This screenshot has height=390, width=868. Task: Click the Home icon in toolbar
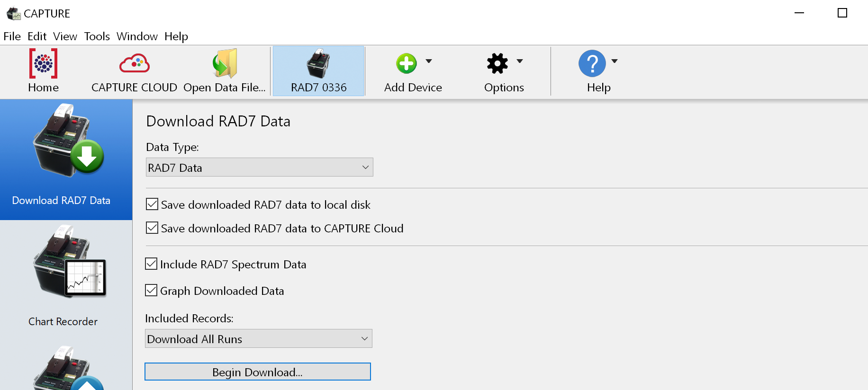tap(43, 63)
